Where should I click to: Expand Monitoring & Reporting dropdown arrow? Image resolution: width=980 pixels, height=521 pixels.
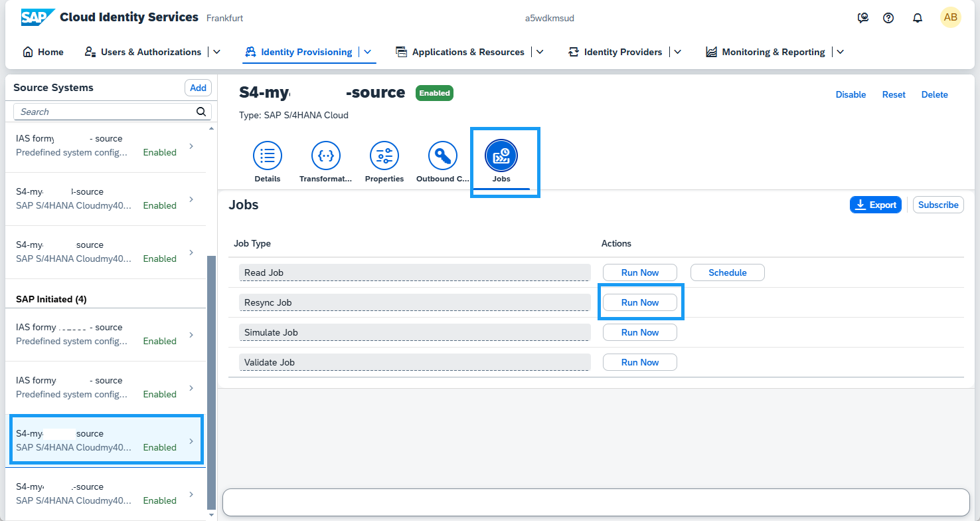[x=840, y=52]
